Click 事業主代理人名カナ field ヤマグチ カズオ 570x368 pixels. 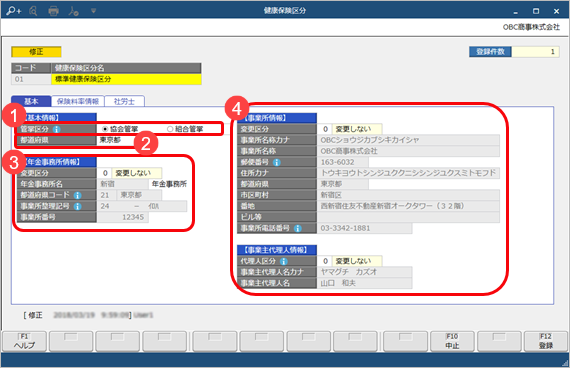[365, 272]
